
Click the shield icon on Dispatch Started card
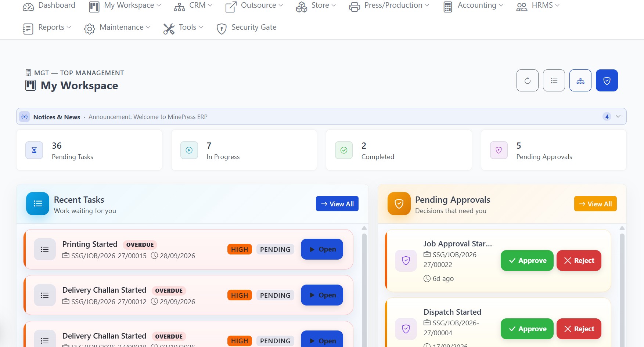pyautogui.click(x=406, y=329)
